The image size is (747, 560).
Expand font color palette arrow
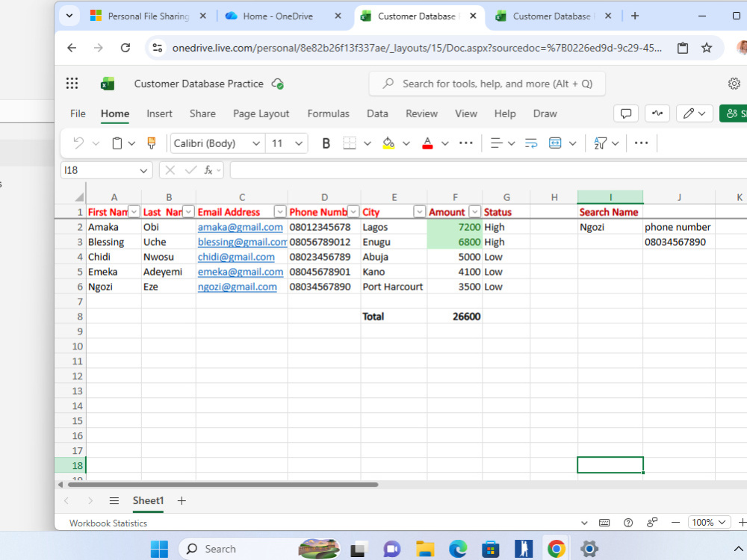tap(445, 143)
